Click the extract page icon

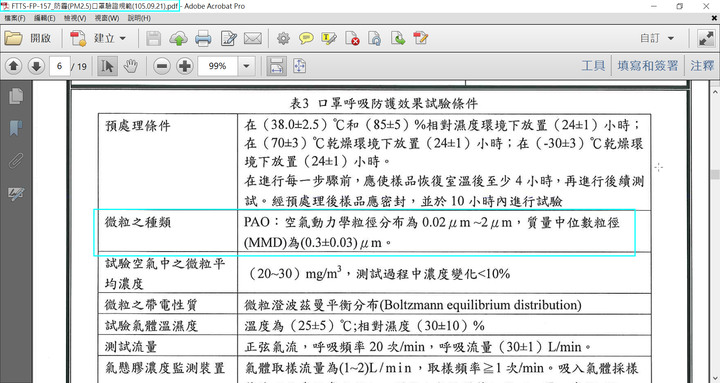(398, 38)
